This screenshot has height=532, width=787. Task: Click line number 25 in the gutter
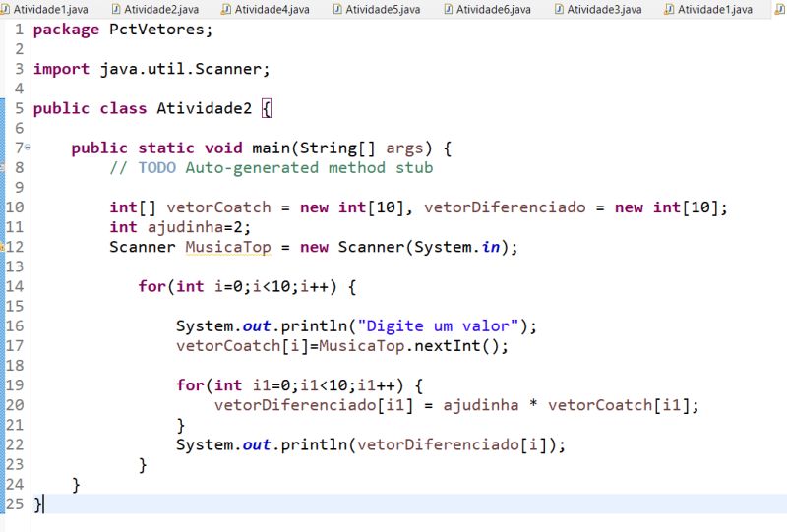click(x=15, y=503)
